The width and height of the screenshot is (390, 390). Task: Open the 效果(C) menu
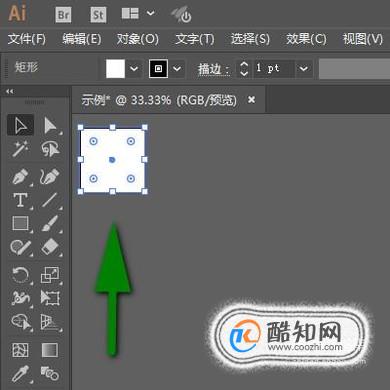click(306, 39)
